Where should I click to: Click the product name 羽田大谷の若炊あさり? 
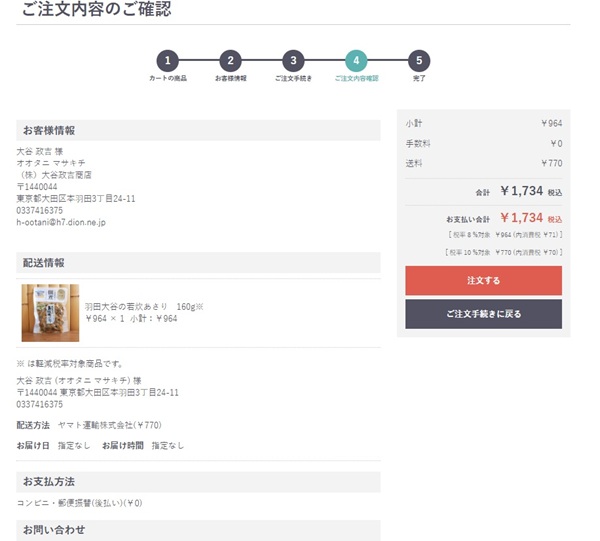pyautogui.click(x=128, y=306)
